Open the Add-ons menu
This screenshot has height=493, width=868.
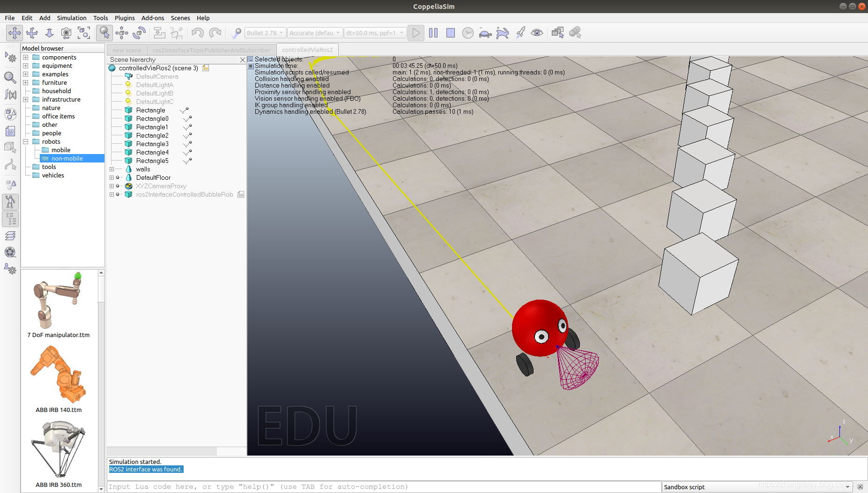pyautogui.click(x=153, y=18)
